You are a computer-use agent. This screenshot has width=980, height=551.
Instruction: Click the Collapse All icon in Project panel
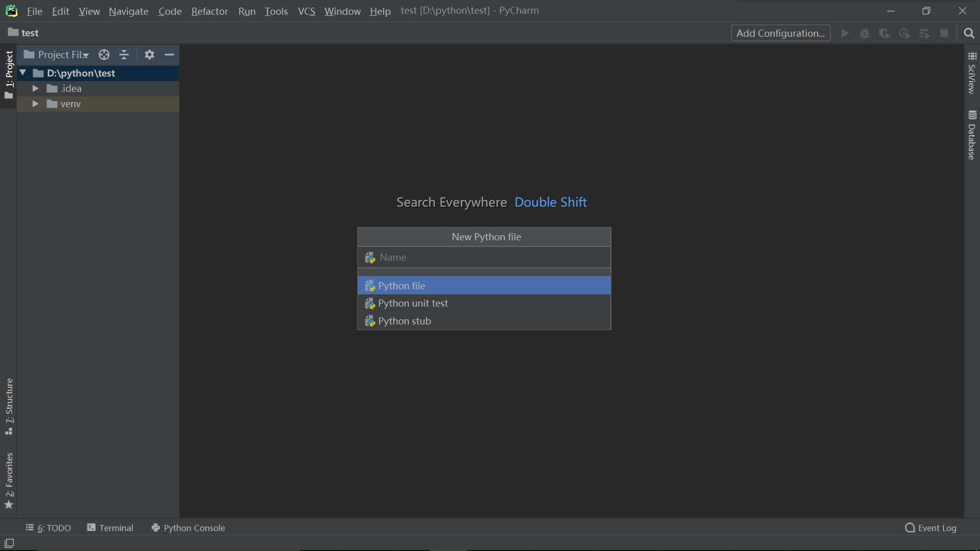[x=124, y=55]
